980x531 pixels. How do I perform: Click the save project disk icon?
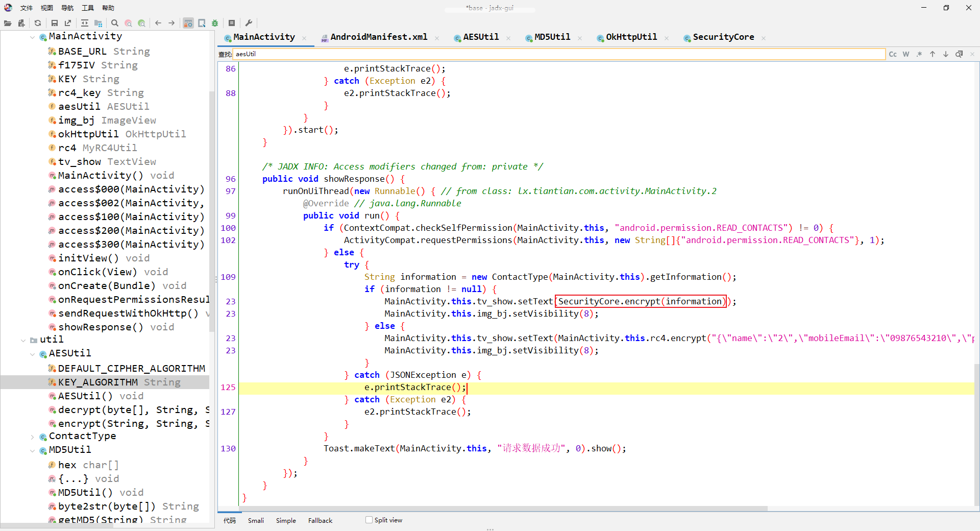[55, 23]
